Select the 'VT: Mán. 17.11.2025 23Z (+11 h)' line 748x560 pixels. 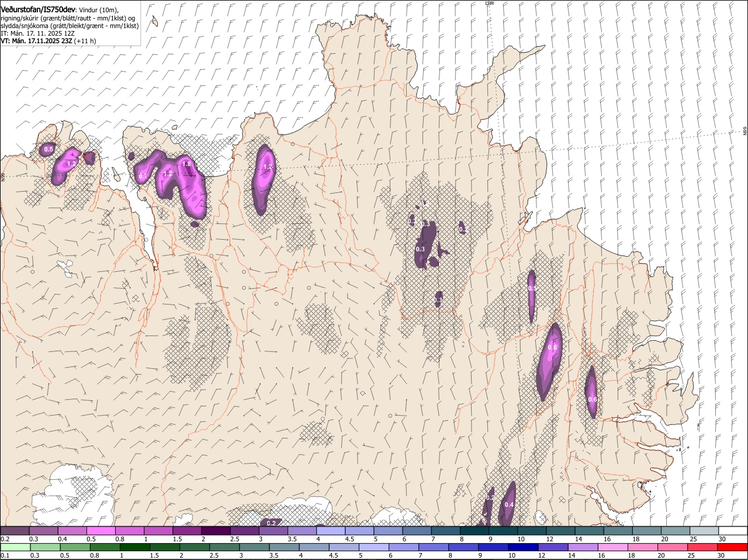coord(49,42)
